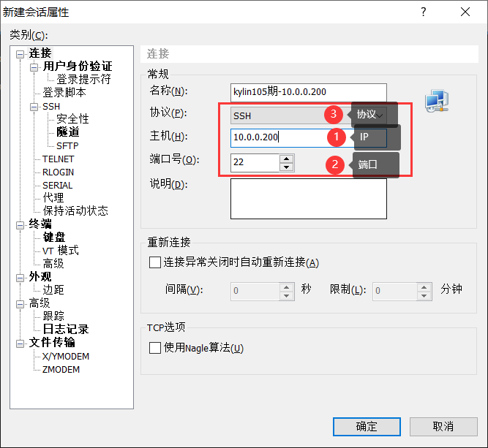Select 外观 in the category tree
The width and height of the screenshot is (488, 448).
(x=40, y=277)
